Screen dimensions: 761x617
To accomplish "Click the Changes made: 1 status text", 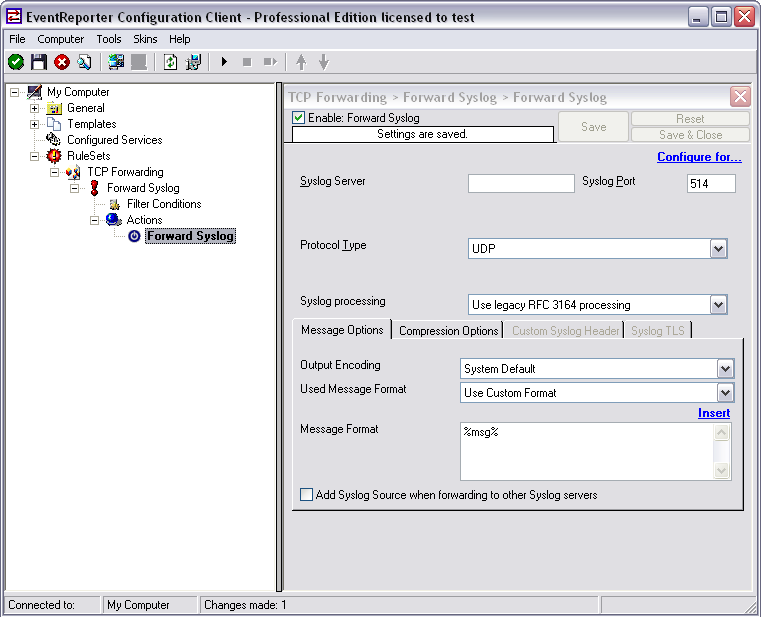I will [x=245, y=605].
